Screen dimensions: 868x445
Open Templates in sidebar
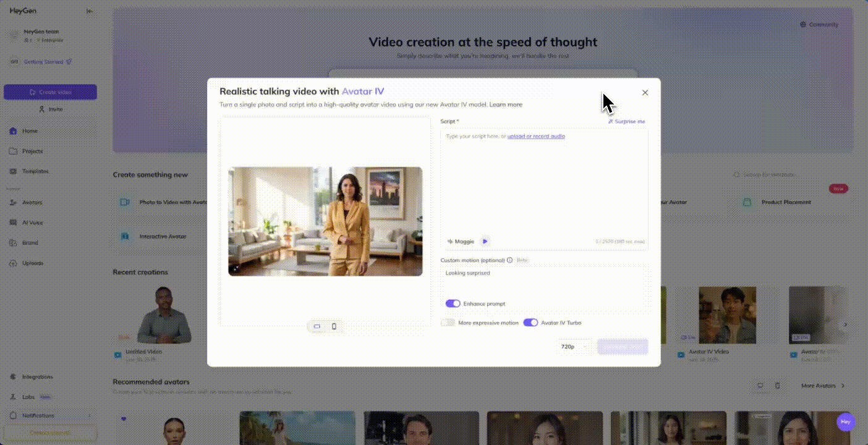(x=50, y=171)
